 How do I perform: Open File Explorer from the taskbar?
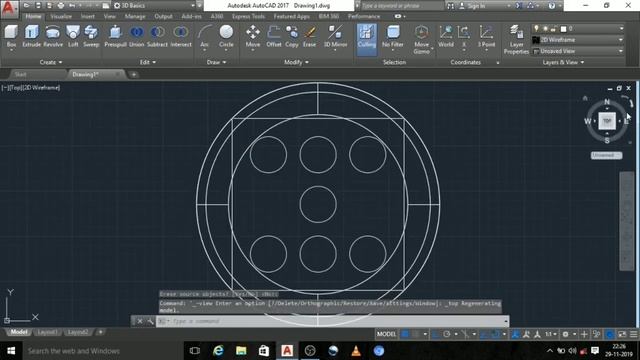tap(241, 351)
